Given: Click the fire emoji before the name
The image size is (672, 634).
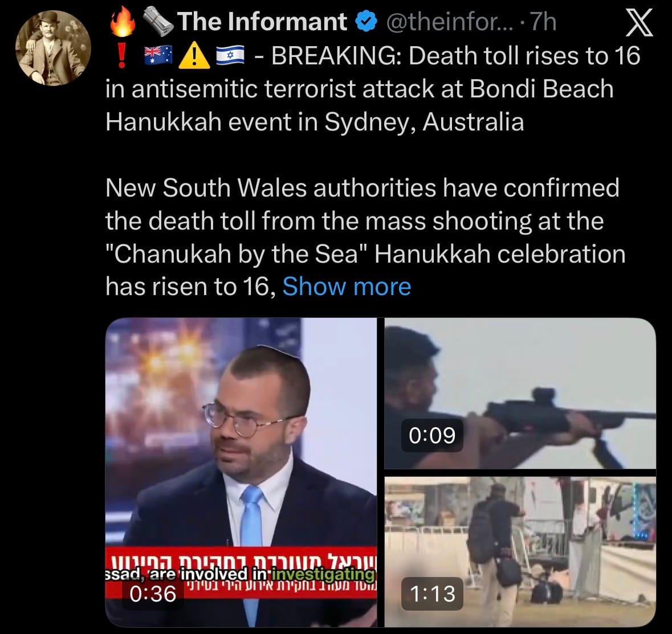Looking at the screenshot, I should click(x=123, y=22).
